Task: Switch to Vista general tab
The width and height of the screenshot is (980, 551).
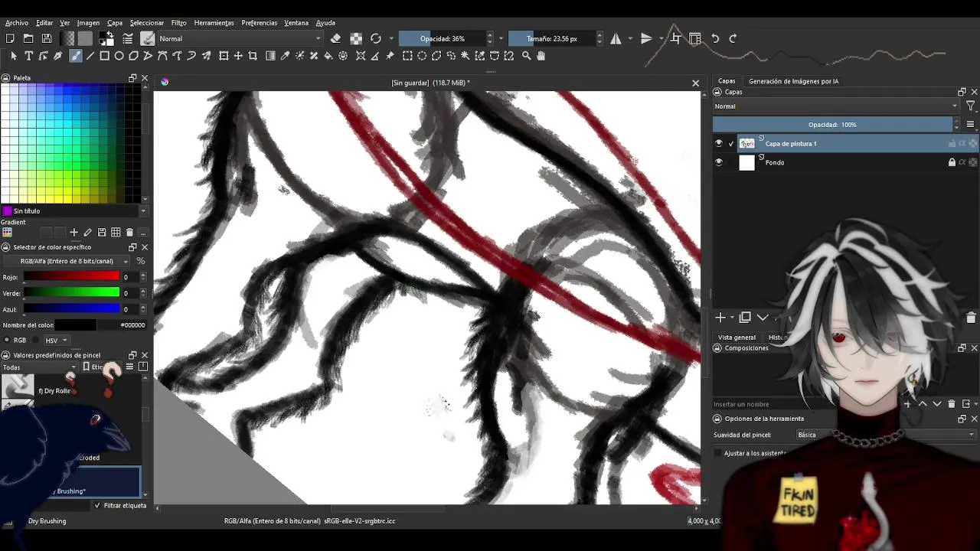Action: click(x=737, y=337)
